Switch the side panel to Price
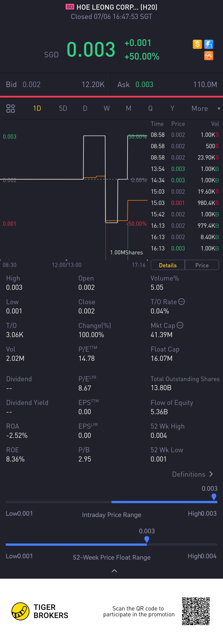223x644 pixels. 202,265
